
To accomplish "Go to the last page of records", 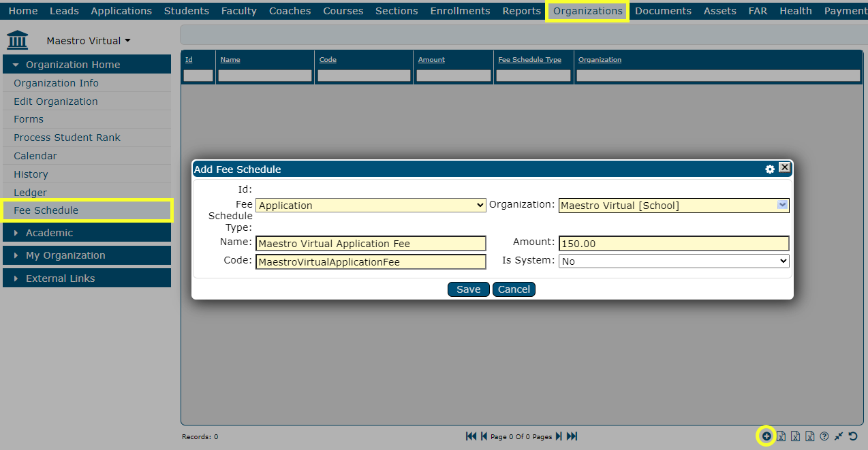I will click(x=572, y=436).
